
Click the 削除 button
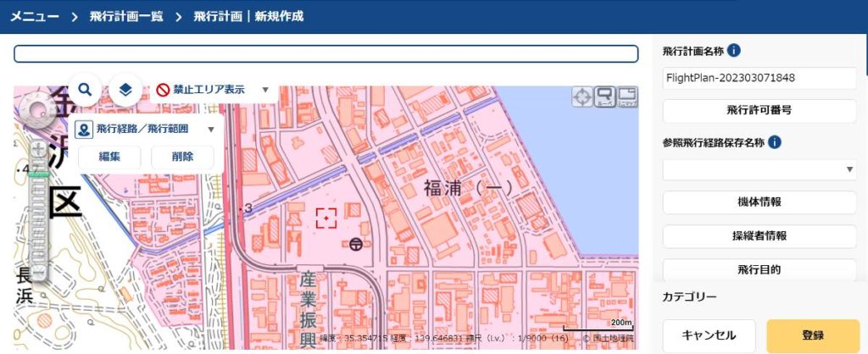(x=182, y=157)
